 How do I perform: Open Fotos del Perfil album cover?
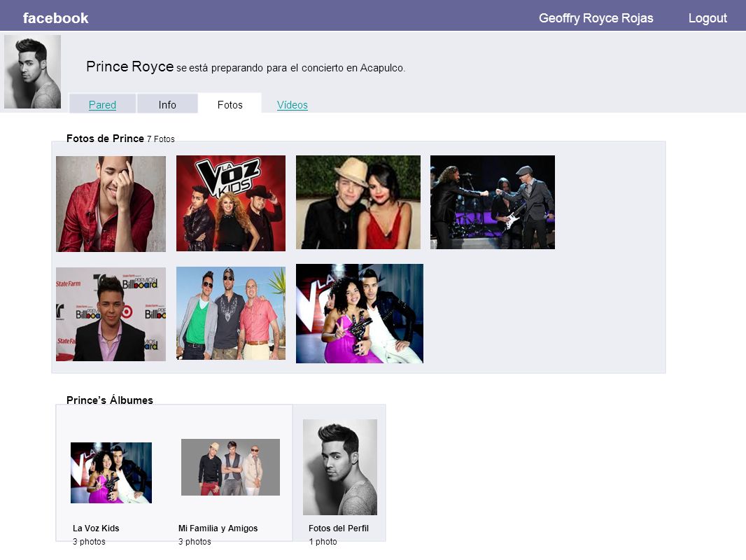pyautogui.click(x=340, y=467)
